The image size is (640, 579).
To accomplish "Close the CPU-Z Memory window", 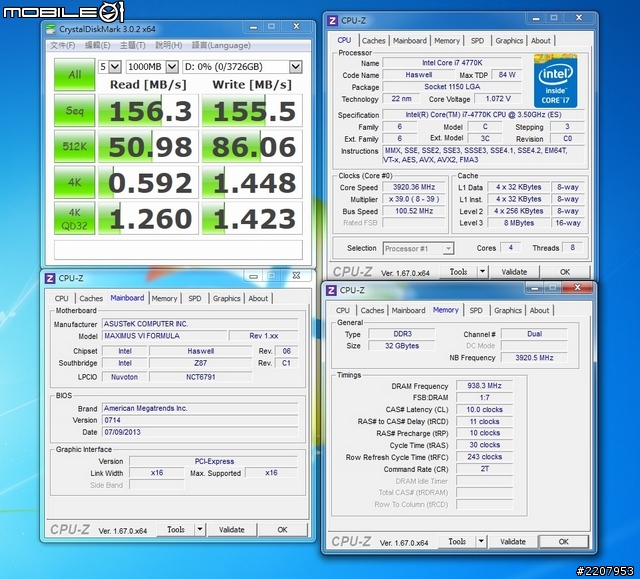I will 577,288.
